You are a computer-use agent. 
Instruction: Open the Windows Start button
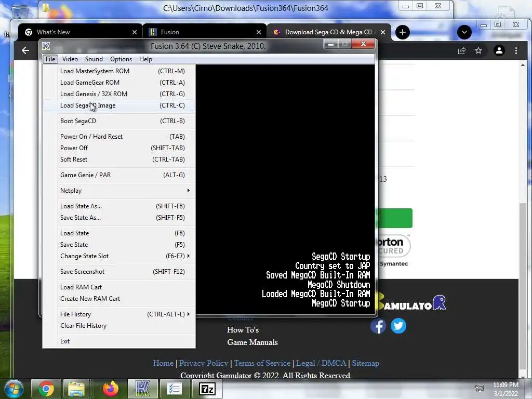click(x=14, y=389)
